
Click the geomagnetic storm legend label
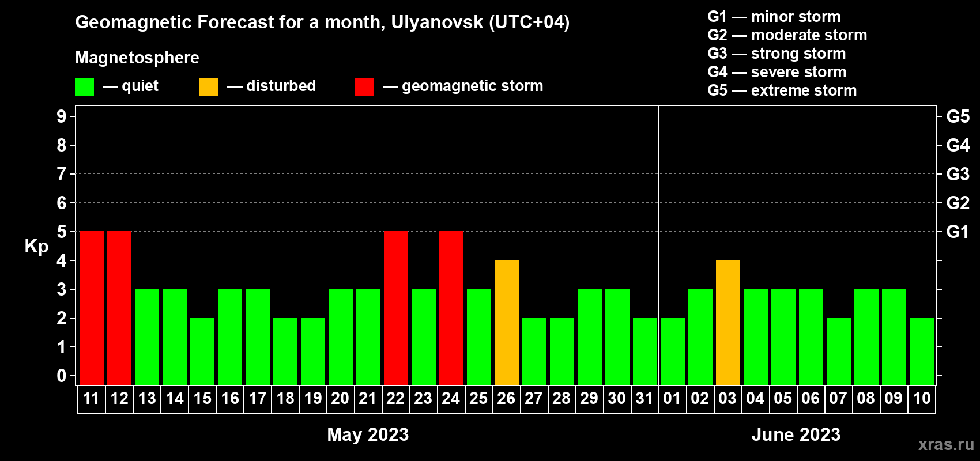point(473,86)
